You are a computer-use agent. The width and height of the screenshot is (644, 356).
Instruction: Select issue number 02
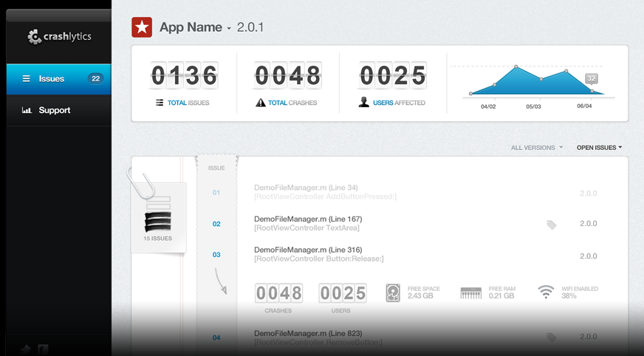click(216, 224)
